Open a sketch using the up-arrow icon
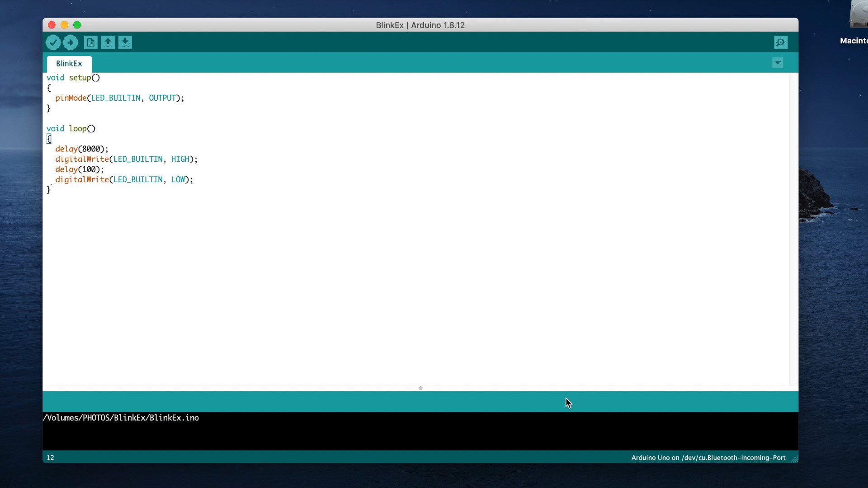The image size is (868, 488). tap(108, 42)
